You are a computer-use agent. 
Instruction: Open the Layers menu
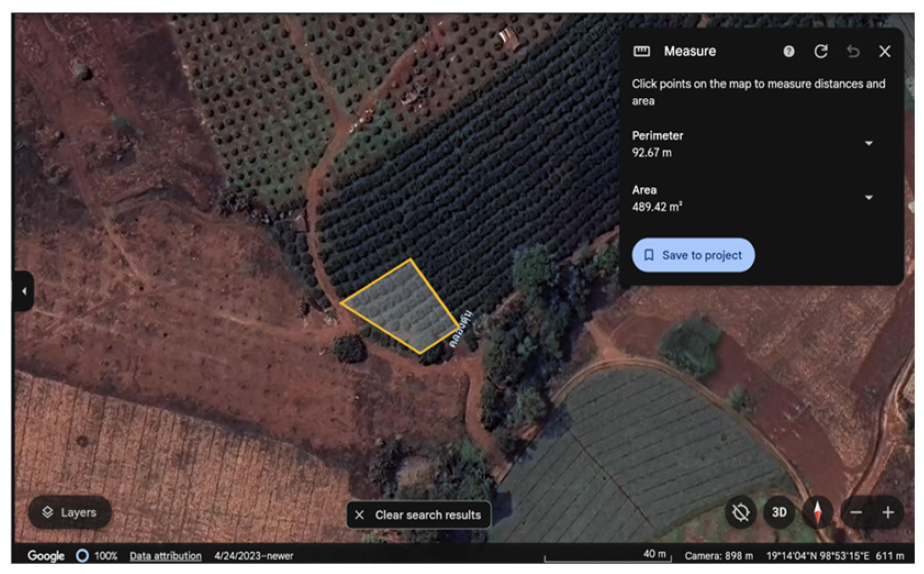click(70, 512)
